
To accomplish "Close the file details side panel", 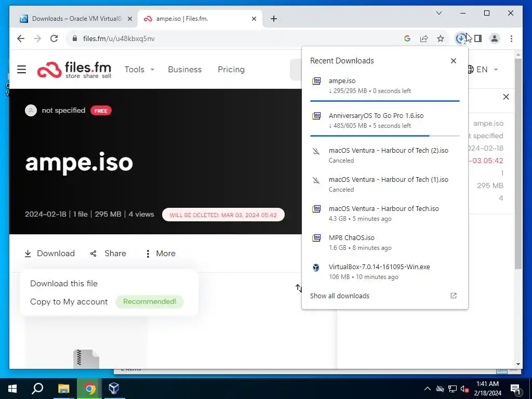I will (x=506, y=97).
